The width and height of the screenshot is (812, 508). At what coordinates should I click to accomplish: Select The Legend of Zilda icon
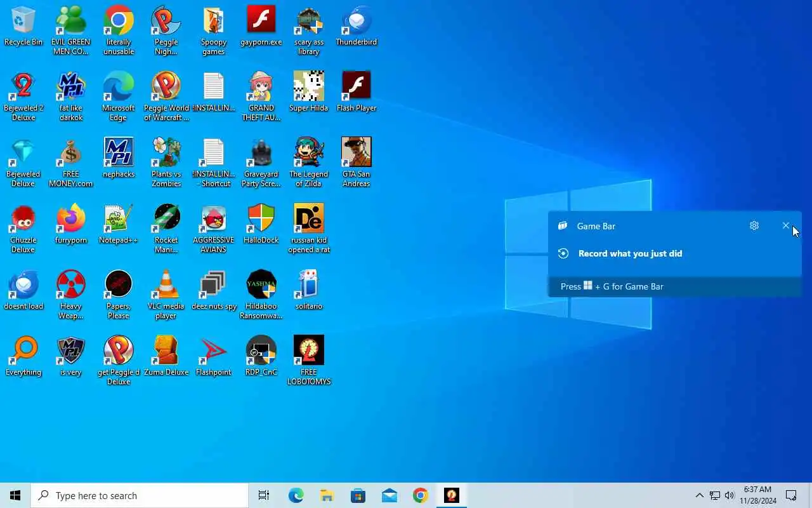309,163
